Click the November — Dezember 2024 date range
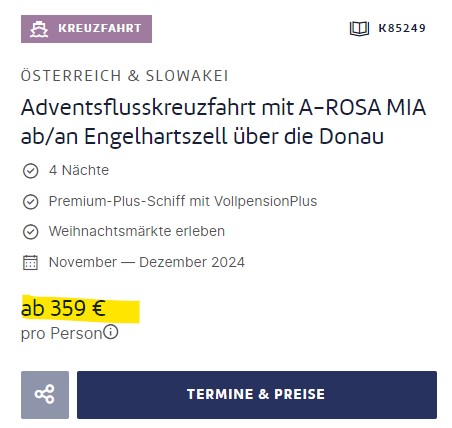Screen dimensions: 452x428 147,262
